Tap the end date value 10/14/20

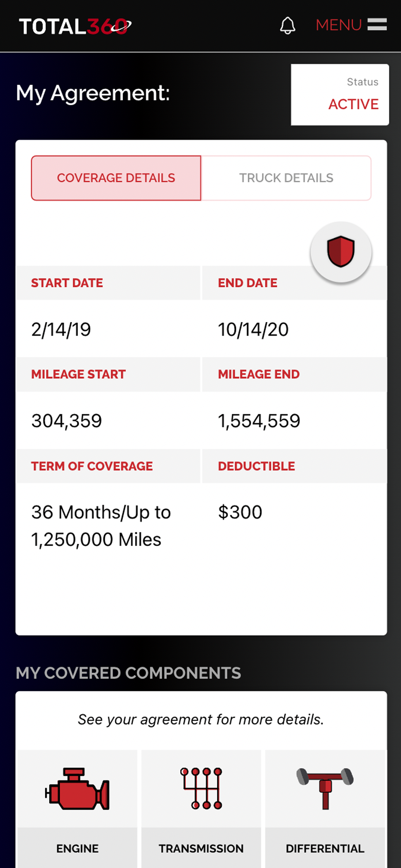coord(253,329)
